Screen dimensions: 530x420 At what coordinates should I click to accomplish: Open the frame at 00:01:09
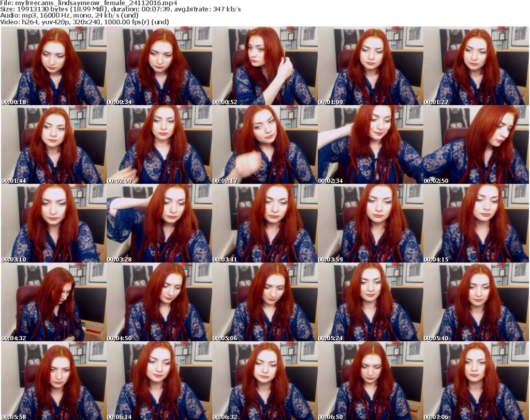pos(370,66)
